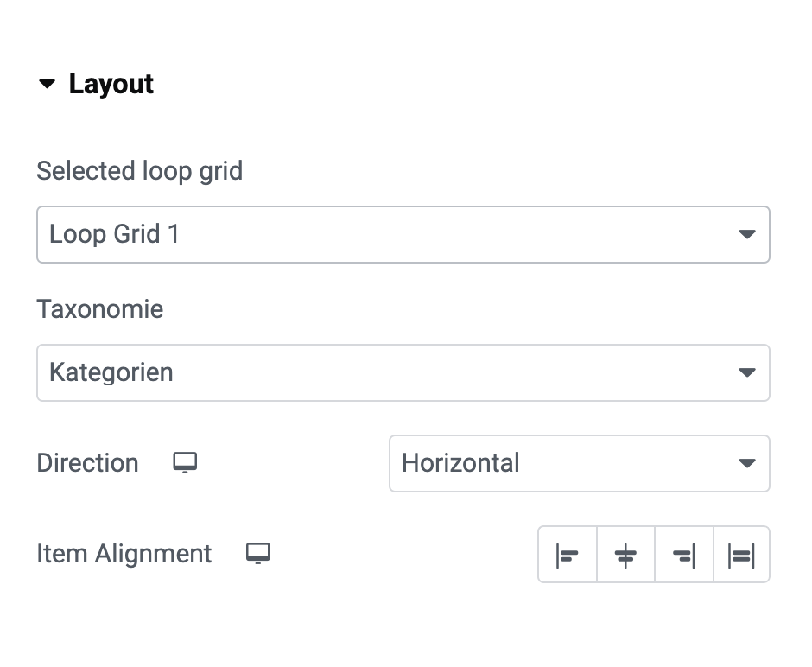Image resolution: width=812 pixels, height=667 pixels.
Task: Stretch items with justified alignment
Action: click(741, 555)
